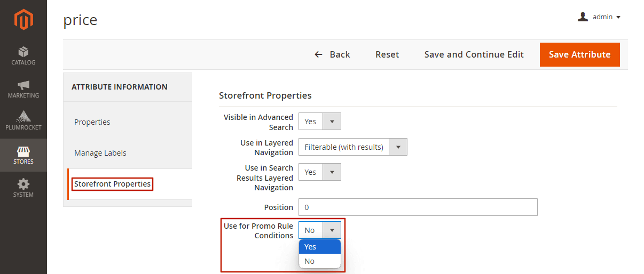Expand the admin account dropdown arrow
This screenshot has height=274, width=644.
point(618,18)
